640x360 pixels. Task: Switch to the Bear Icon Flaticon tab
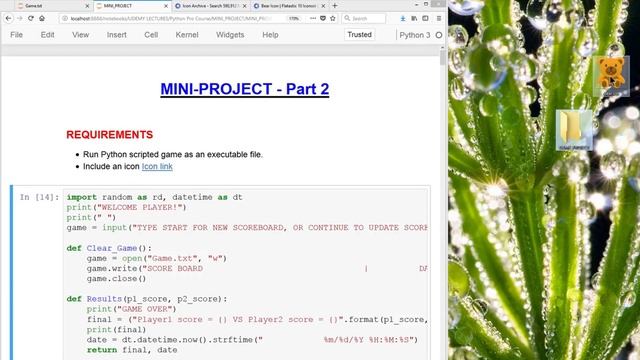coord(289,6)
